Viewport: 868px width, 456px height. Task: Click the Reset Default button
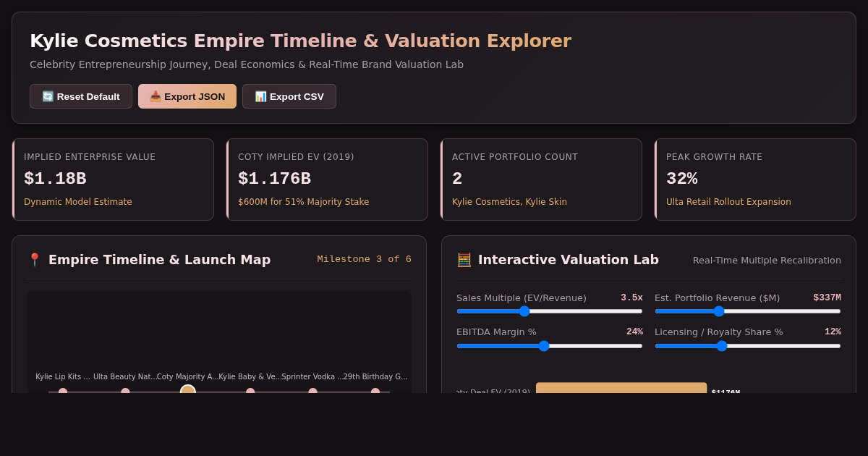tap(81, 96)
